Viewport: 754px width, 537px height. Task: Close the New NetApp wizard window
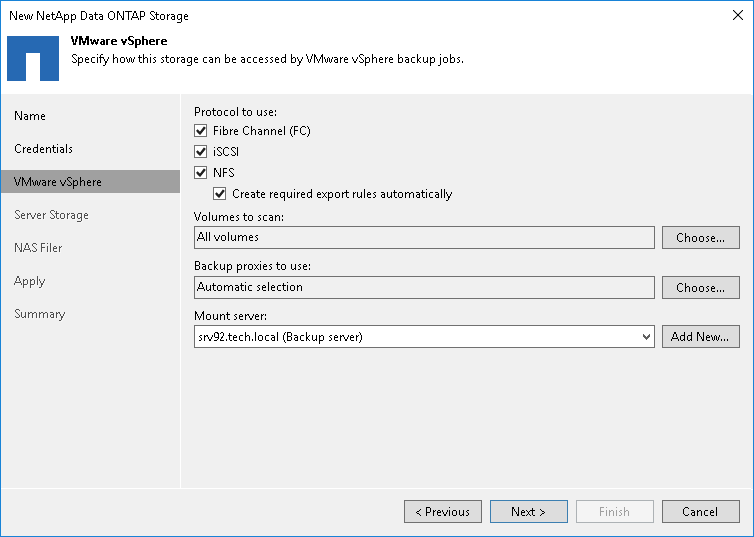click(x=735, y=16)
